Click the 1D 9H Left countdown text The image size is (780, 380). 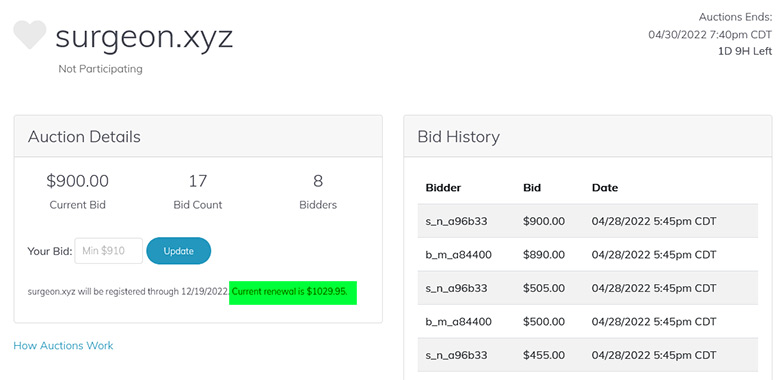tap(745, 51)
